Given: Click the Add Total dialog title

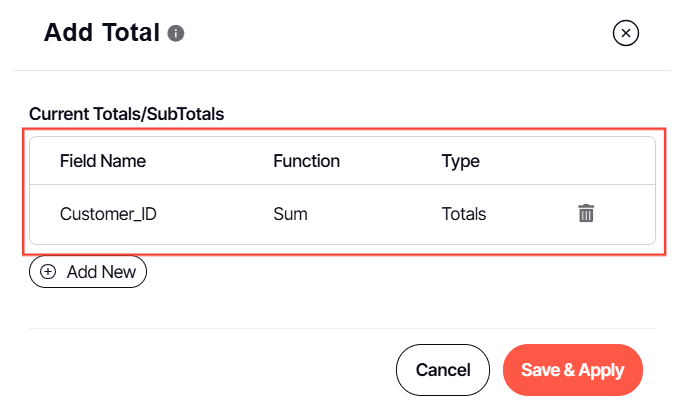Looking at the screenshot, I should click(x=102, y=34).
